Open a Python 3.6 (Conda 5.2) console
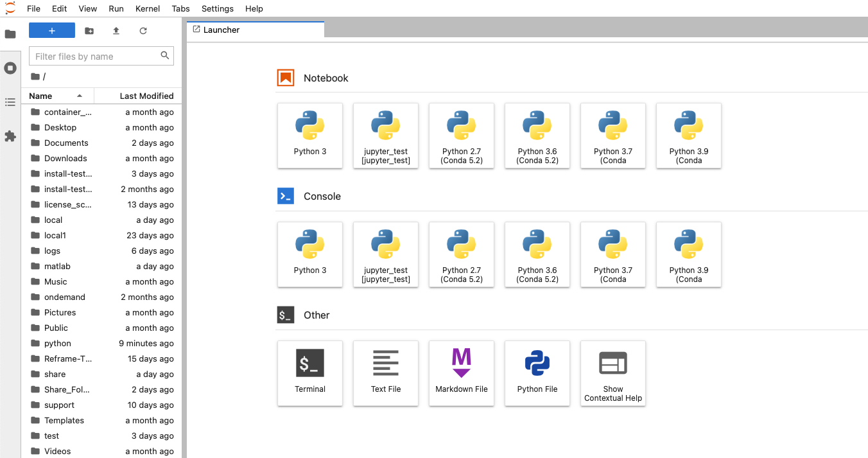 point(537,254)
